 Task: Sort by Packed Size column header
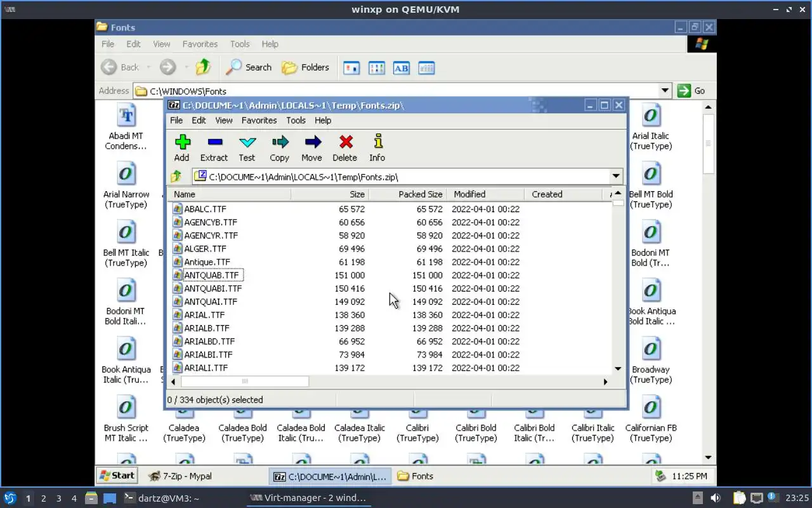click(x=408, y=194)
